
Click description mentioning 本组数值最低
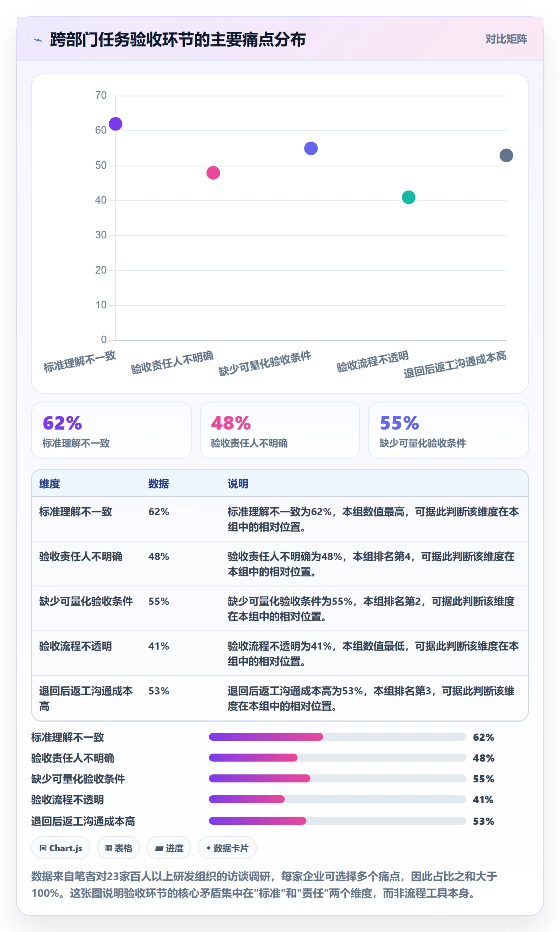pos(373,654)
